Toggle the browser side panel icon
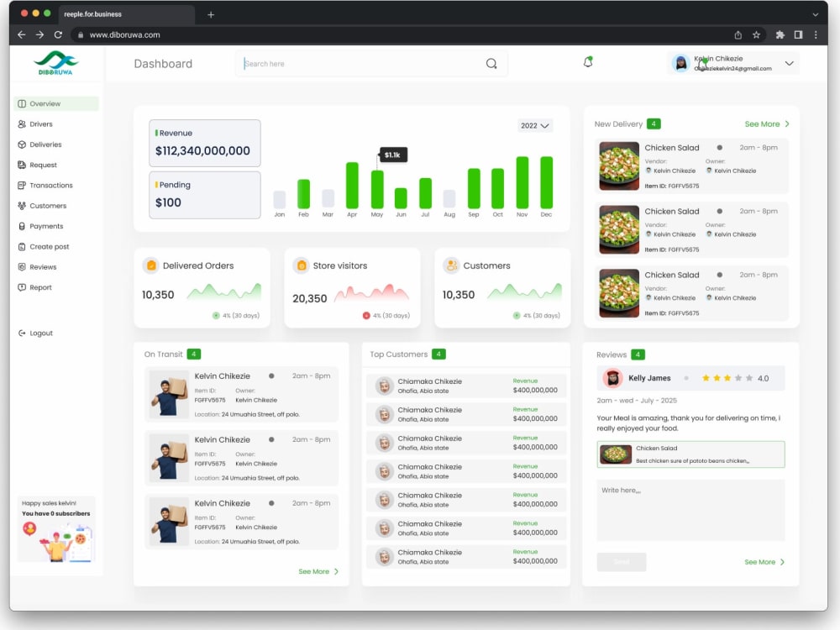The image size is (840, 630). coord(798,34)
